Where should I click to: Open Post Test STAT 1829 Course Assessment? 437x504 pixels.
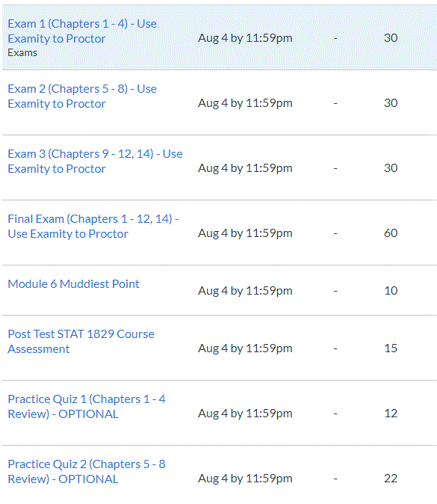pyautogui.click(x=81, y=341)
